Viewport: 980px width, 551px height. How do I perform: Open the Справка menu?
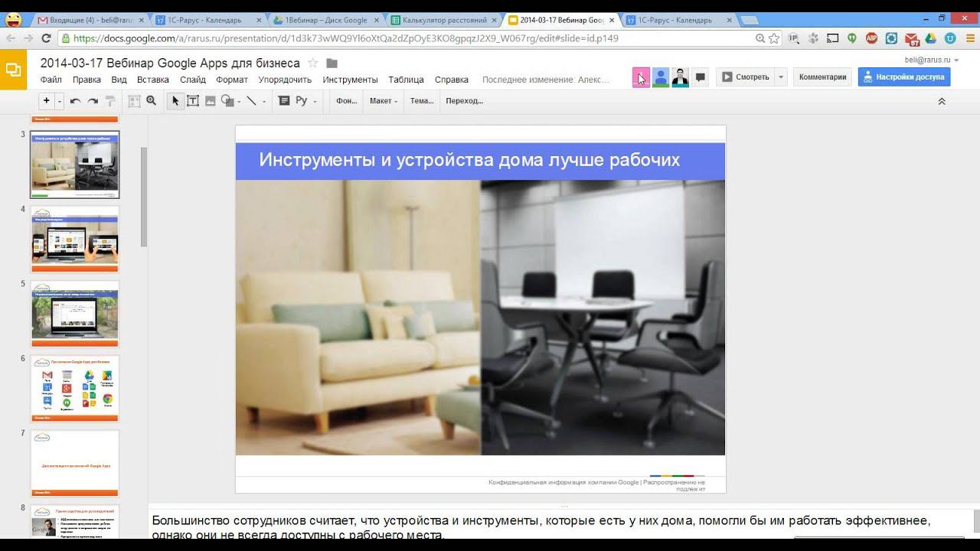(452, 80)
